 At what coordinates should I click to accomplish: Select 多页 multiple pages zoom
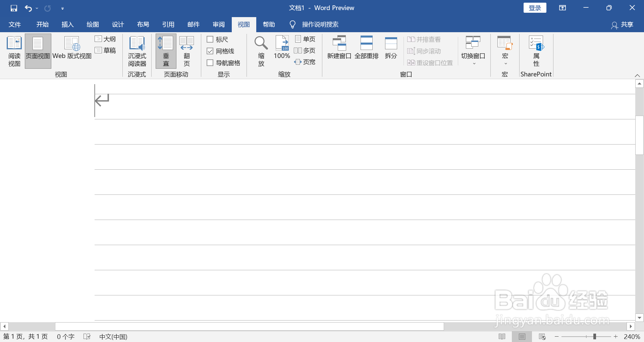(x=305, y=50)
